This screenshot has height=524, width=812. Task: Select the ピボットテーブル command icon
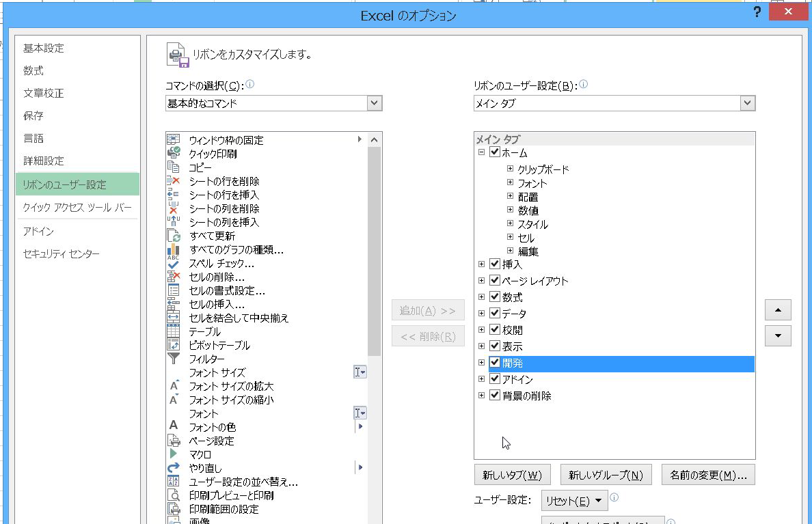[x=173, y=345]
